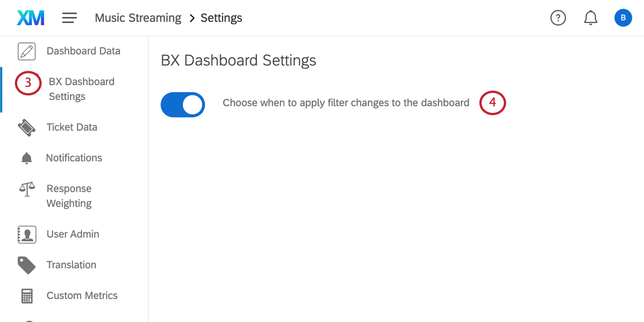644x322 pixels.
Task: Navigate back via Music Streaming link
Action: pyautogui.click(x=138, y=17)
